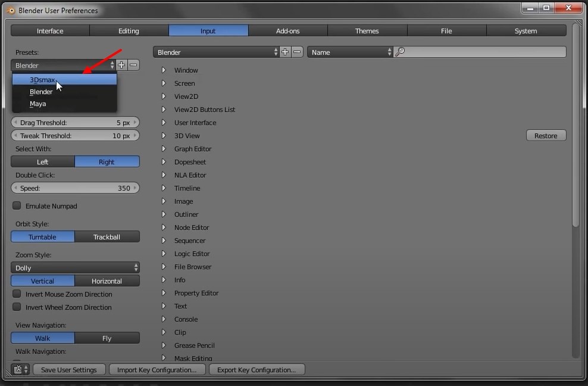Image resolution: width=588 pixels, height=386 pixels.
Task: Open the keymap configuration Blender dropdown
Action: click(216, 52)
